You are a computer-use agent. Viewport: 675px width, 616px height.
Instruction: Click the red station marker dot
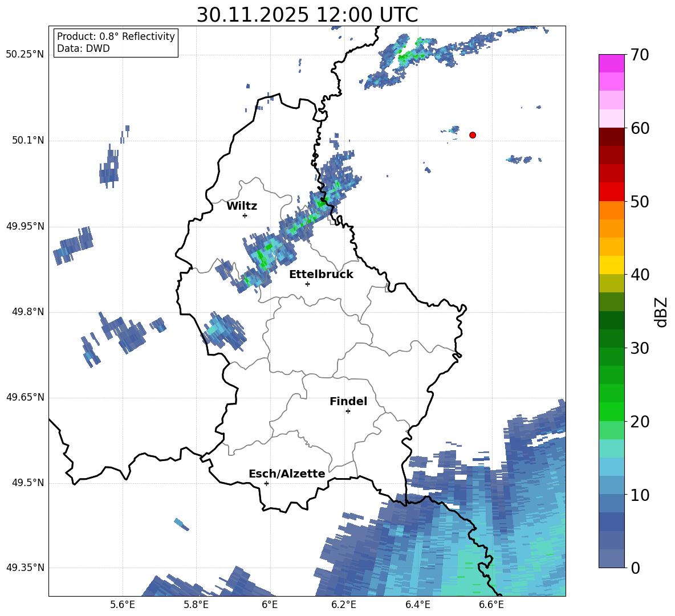tap(472, 135)
